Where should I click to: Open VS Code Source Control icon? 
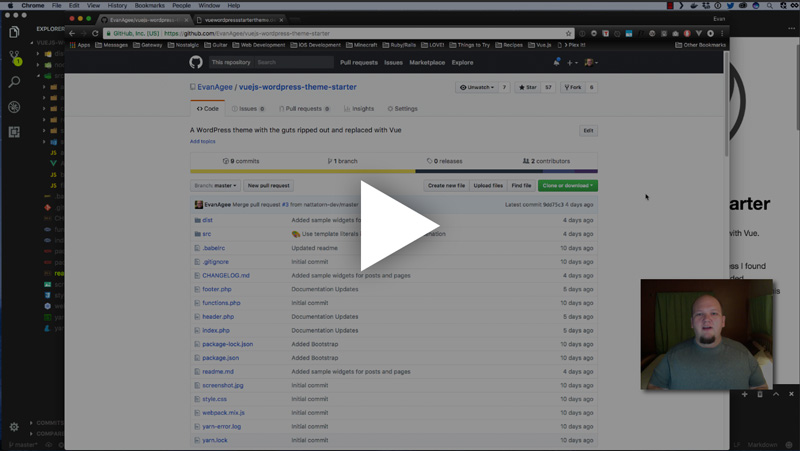[x=15, y=58]
